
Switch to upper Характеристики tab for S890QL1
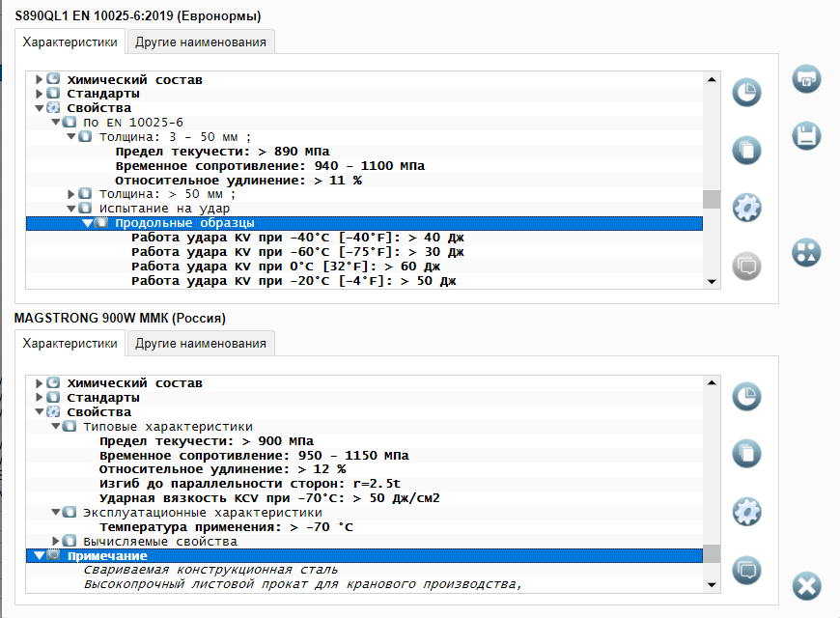[x=70, y=42]
